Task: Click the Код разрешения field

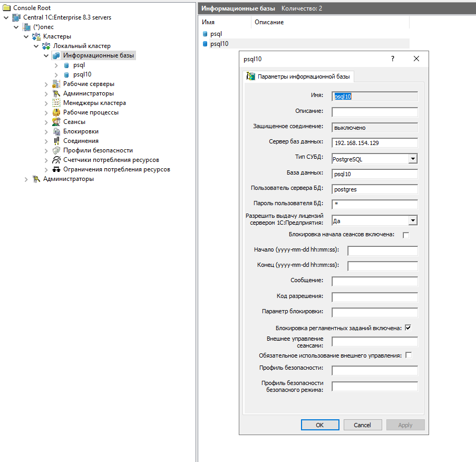Action: (375, 297)
